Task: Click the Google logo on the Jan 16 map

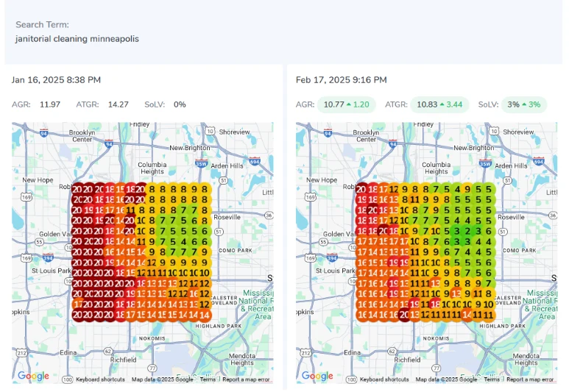Action: click(x=33, y=376)
